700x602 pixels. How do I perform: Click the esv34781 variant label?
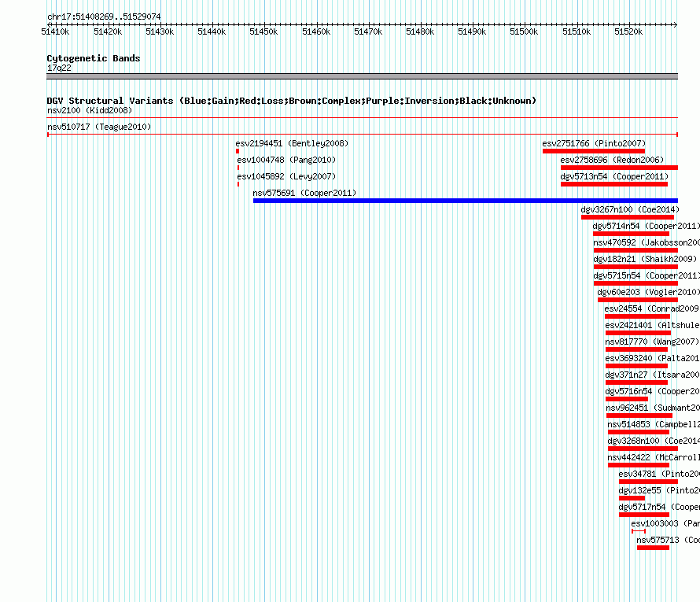pyautogui.click(x=659, y=474)
